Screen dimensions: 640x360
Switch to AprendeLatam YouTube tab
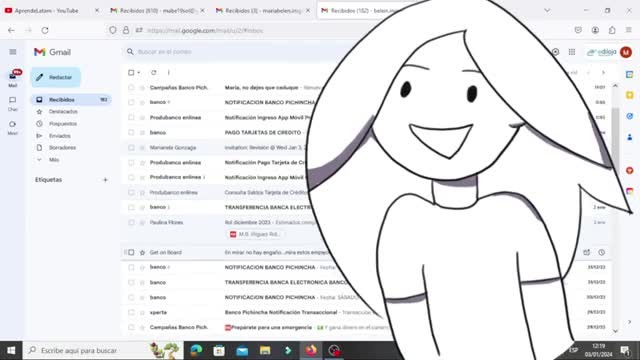(x=52, y=11)
